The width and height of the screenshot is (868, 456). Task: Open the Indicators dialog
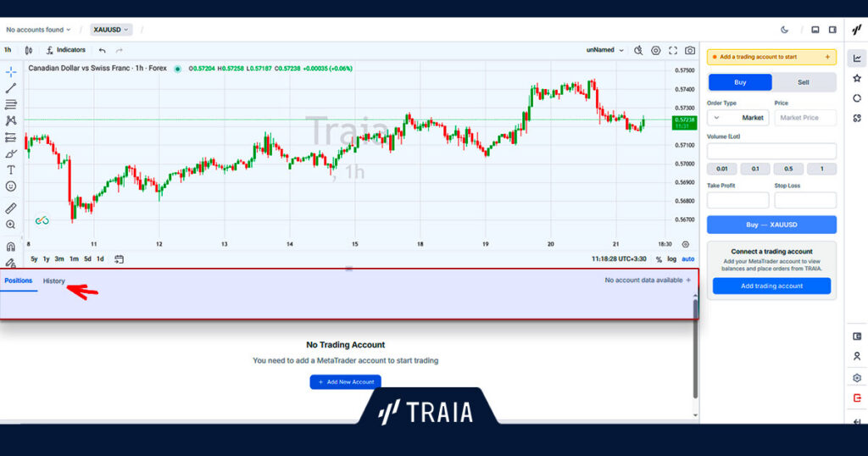[66, 50]
